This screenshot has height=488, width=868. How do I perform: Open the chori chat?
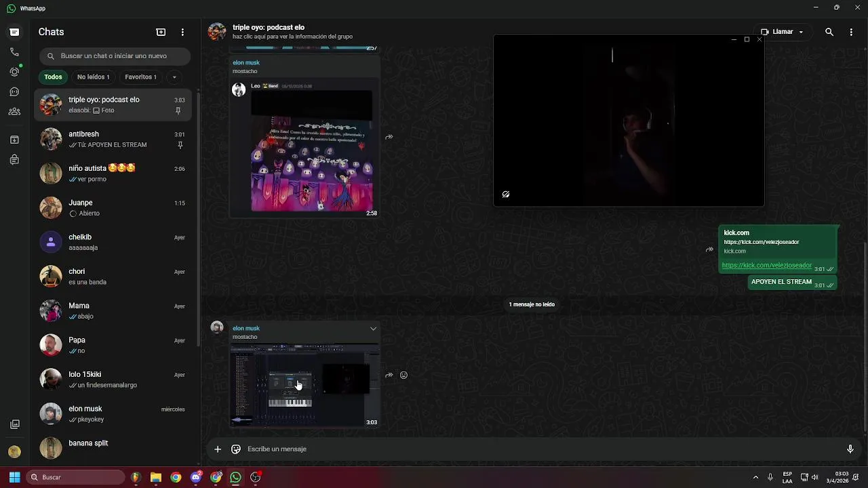(x=113, y=277)
